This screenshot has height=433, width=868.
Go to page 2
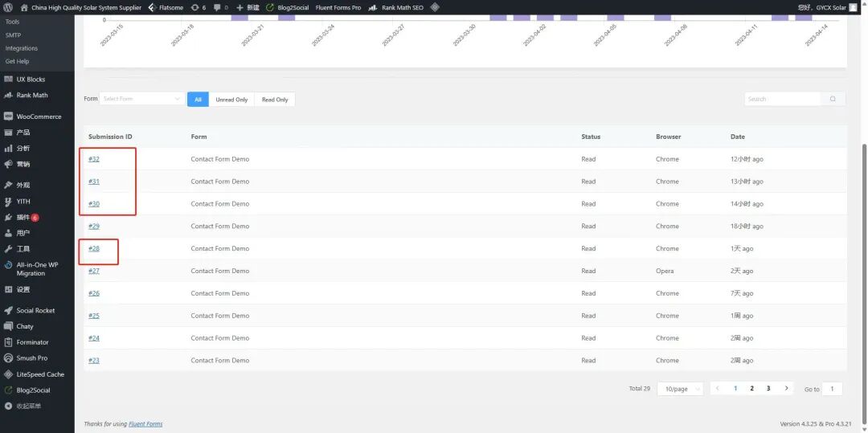click(x=751, y=388)
